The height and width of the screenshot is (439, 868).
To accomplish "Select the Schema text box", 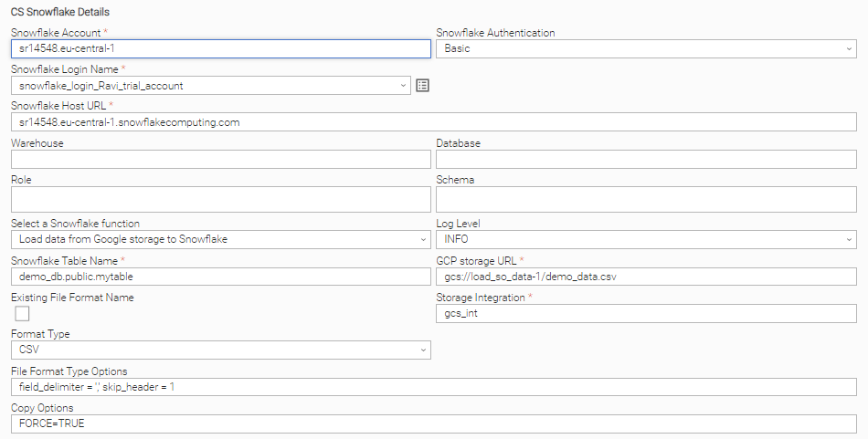I will pos(646,199).
